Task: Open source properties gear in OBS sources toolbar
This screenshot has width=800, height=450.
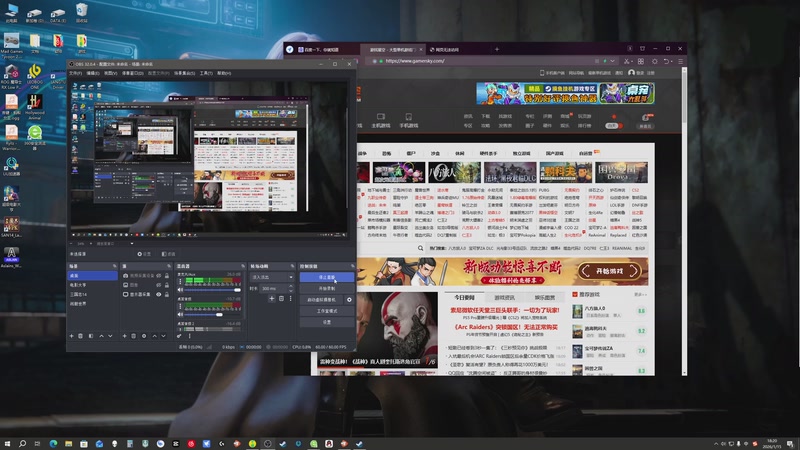Action: coord(144,336)
